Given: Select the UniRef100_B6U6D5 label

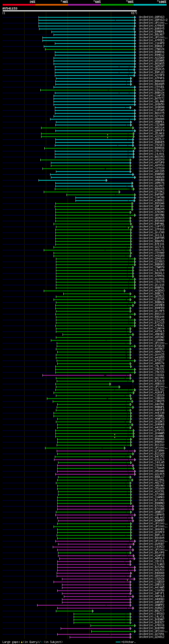Looking at the screenshot, I should 152,84.
